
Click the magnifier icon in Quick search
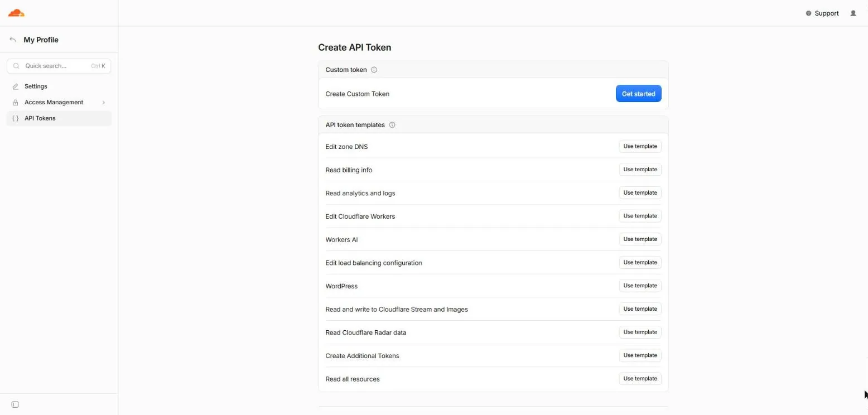tap(16, 66)
